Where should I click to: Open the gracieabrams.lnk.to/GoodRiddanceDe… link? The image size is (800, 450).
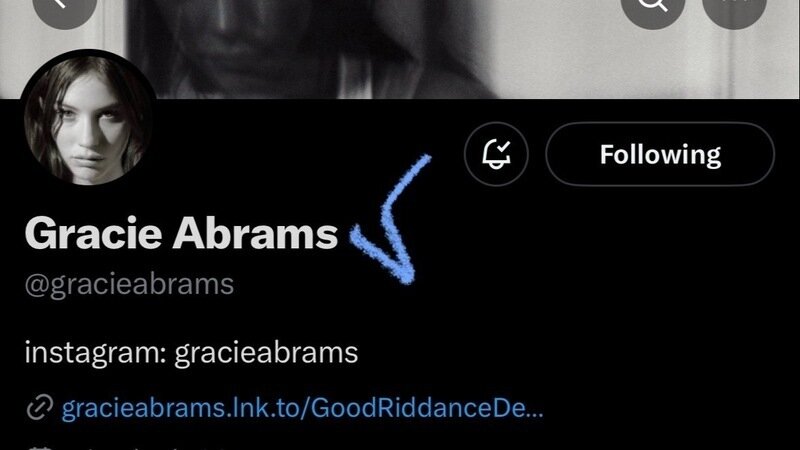point(302,408)
